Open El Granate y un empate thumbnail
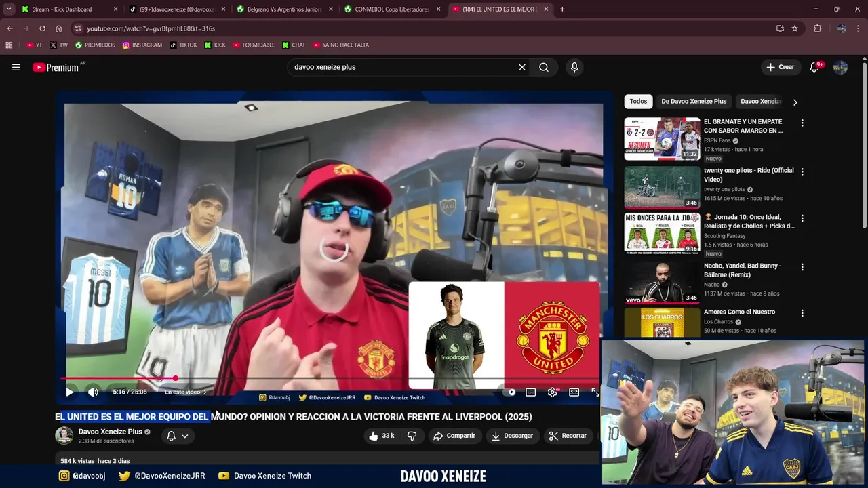 point(662,138)
